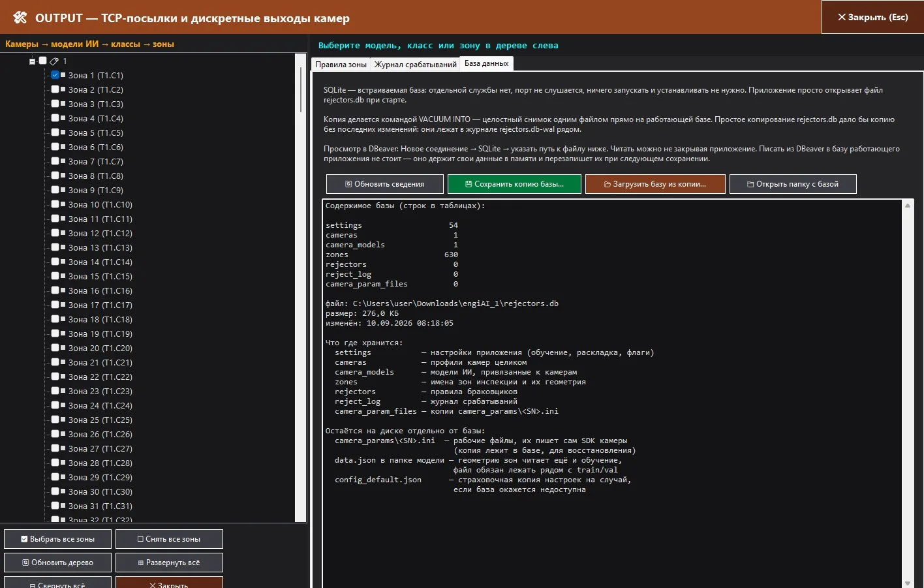Click the Зона 27 (T1.C27) tree row

pyautogui.click(x=100, y=448)
